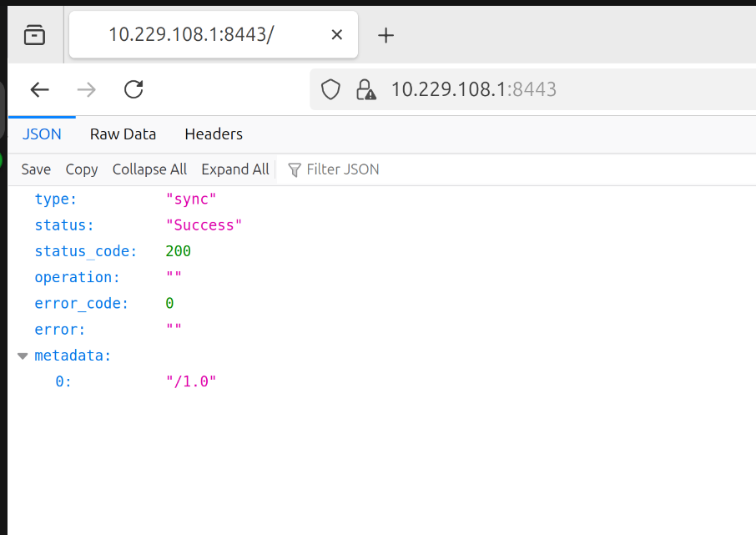The height and width of the screenshot is (535, 756).
Task: Open the tracking protection shield icon
Action: [x=330, y=89]
